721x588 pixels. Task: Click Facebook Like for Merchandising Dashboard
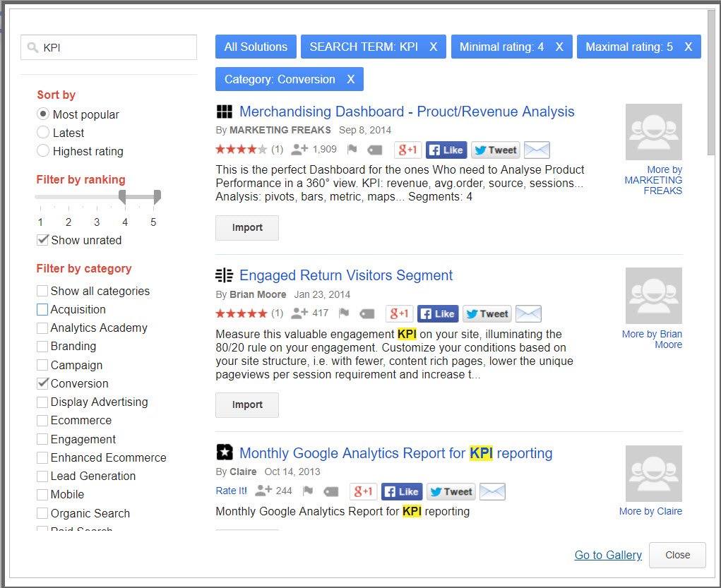pyautogui.click(x=446, y=150)
